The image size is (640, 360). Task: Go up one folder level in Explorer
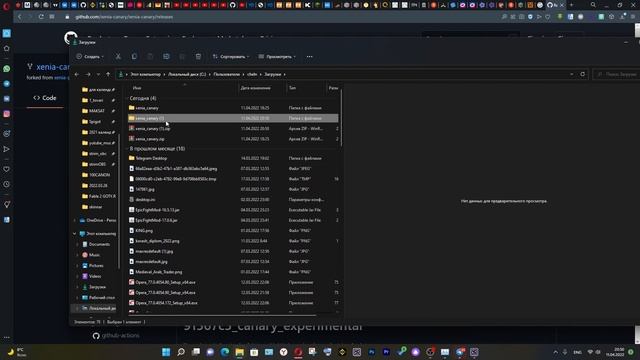108,74
